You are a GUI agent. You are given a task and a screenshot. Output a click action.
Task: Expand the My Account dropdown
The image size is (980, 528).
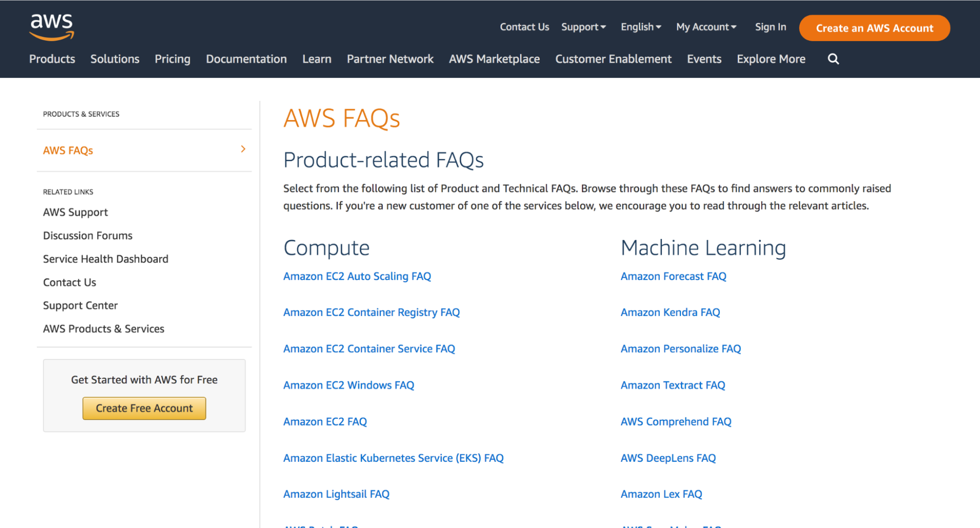coord(705,27)
